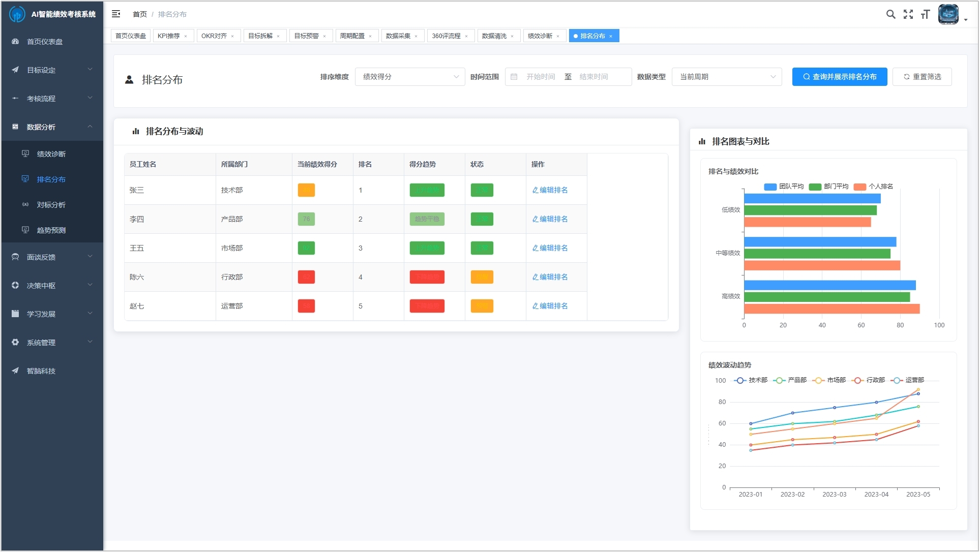Collapse the sidebar with hamburger icon

pyautogui.click(x=116, y=14)
